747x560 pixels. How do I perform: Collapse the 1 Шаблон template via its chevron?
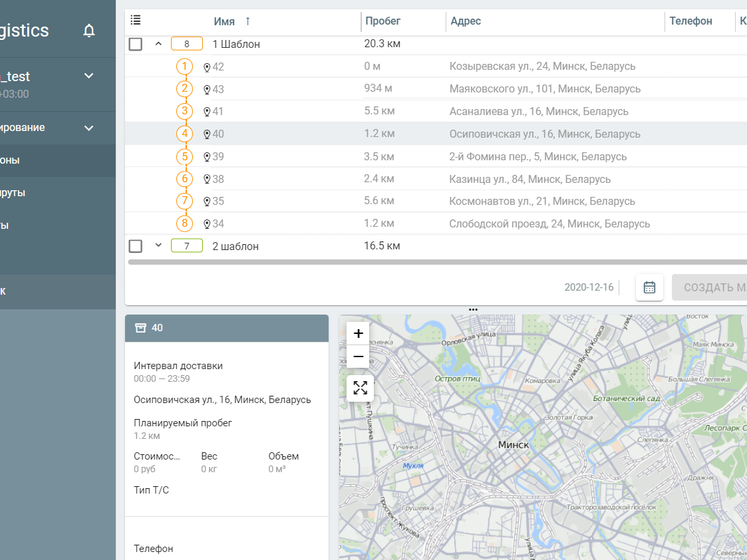[x=158, y=43]
